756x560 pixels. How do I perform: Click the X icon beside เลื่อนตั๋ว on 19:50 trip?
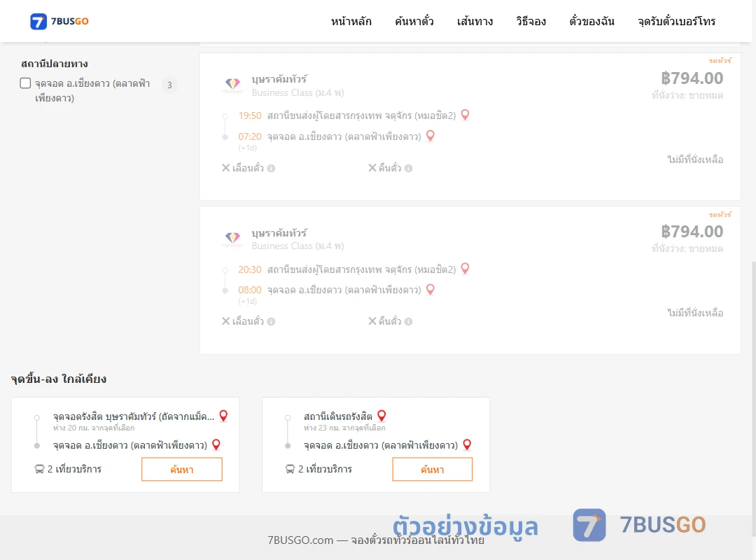pos(225,168)
